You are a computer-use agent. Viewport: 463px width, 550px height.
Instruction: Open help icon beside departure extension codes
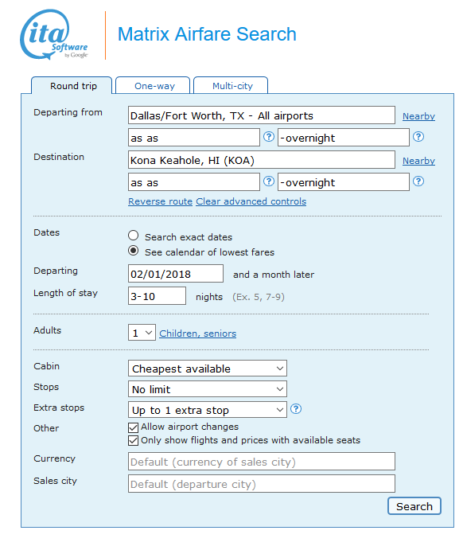point(418,137)
